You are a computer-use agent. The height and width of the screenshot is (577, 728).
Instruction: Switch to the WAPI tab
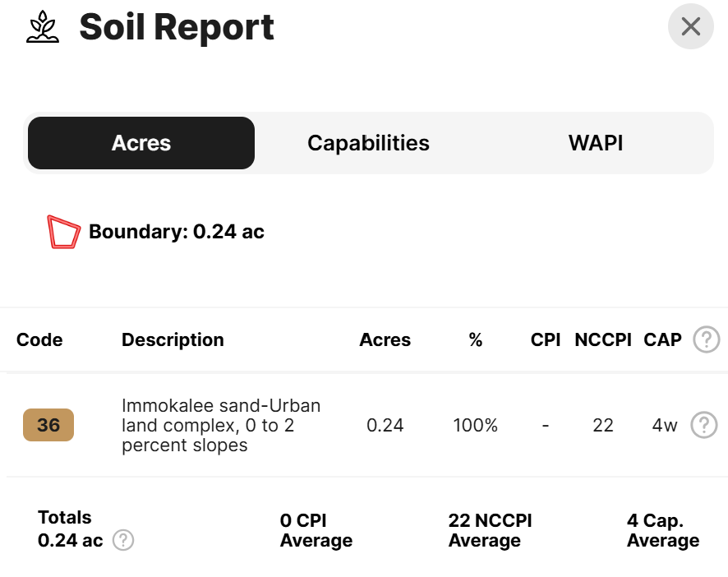click(x=596, y=143)
